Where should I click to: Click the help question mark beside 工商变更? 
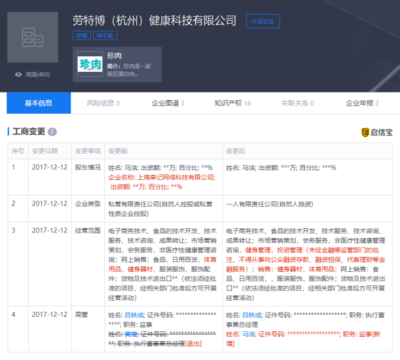tap(52, 132)
